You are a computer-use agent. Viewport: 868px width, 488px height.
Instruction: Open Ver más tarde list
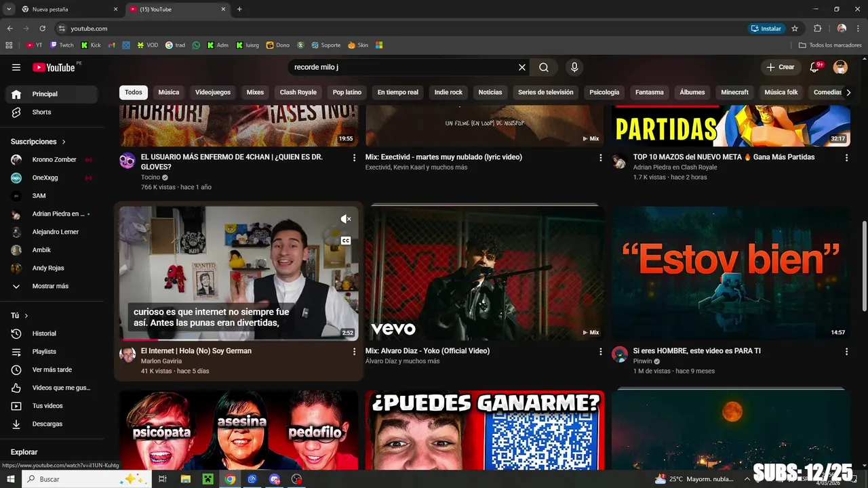tap(52, 369)
